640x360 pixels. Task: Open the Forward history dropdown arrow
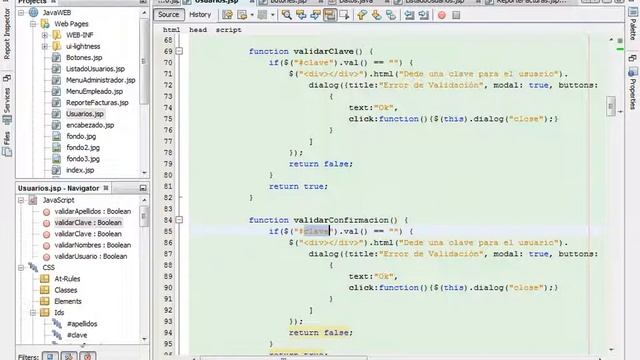[x=273, y=15]
